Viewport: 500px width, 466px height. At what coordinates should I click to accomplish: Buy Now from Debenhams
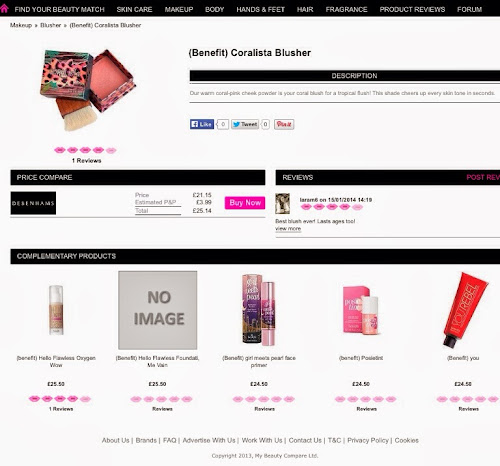click(245, 203)
